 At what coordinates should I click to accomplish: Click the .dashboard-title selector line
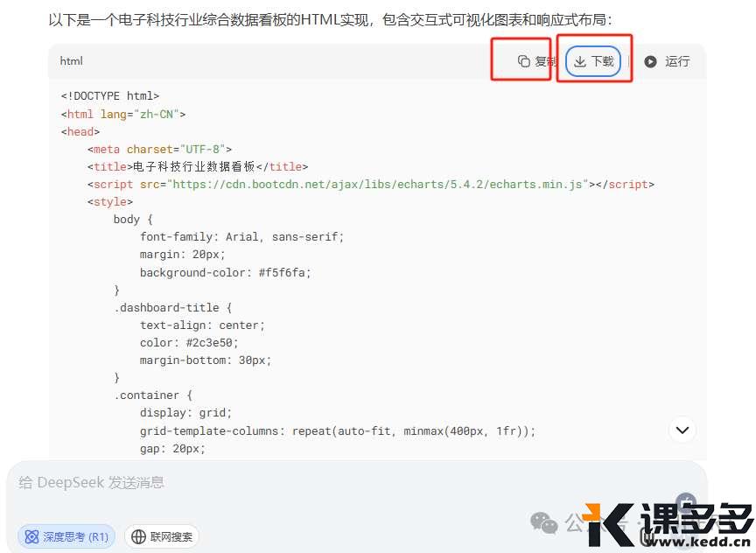173,307
